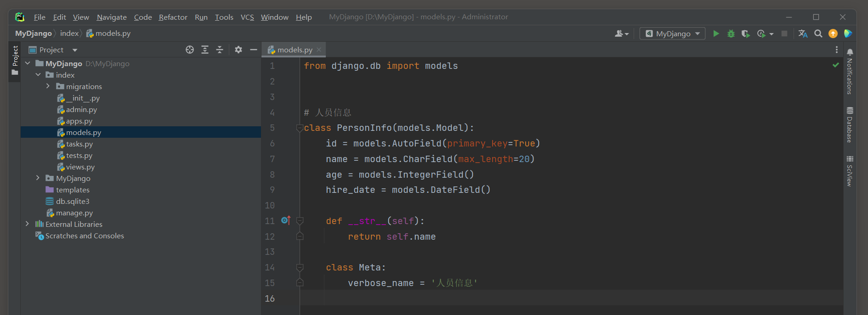Open Project panel settings gear
This screenshot has height=315, width=868.
[x=238, y=50]
